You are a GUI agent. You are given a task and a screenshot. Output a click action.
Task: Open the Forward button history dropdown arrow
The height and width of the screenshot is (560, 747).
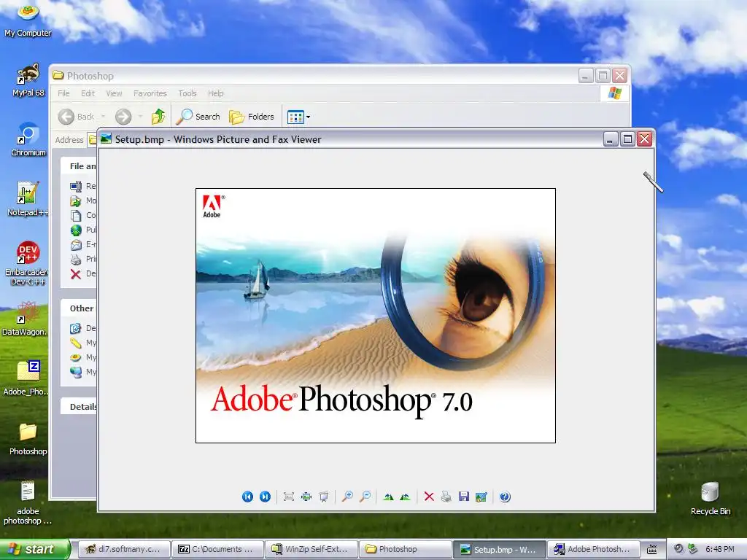[x=140, y=117]
